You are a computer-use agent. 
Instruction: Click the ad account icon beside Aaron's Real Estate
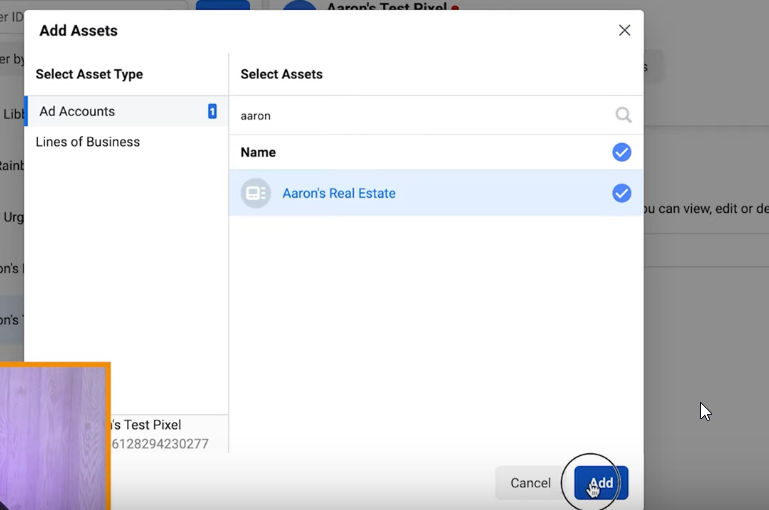click(256, 193)
